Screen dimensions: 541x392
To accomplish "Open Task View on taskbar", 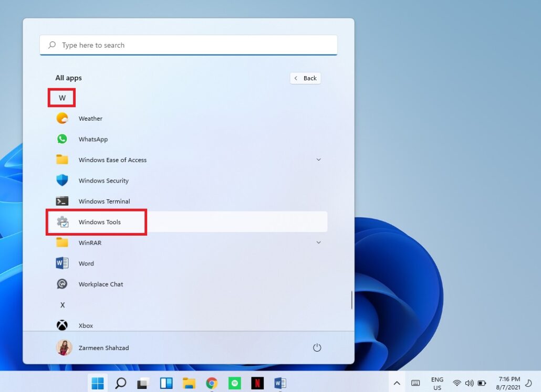I will pyautogui.click(x=143, y=383).
